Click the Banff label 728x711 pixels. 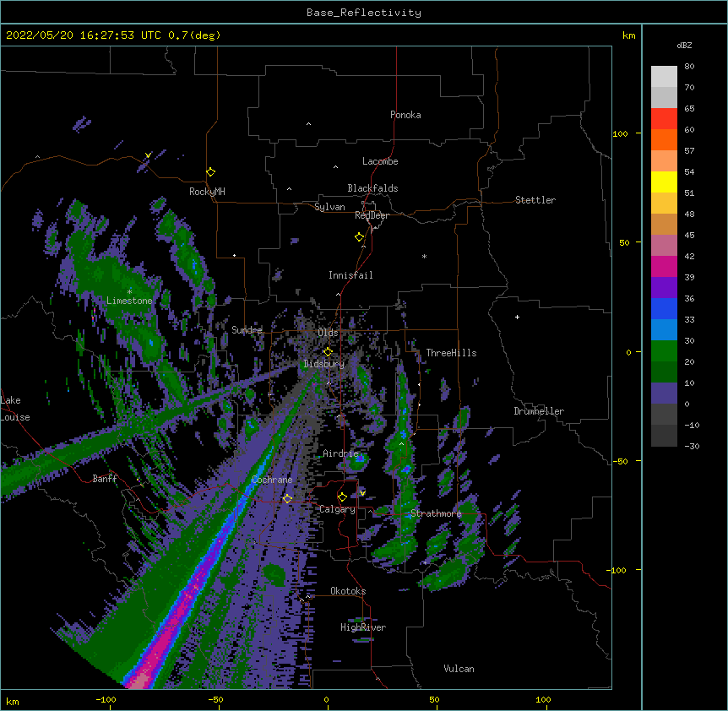click(105, 479)
